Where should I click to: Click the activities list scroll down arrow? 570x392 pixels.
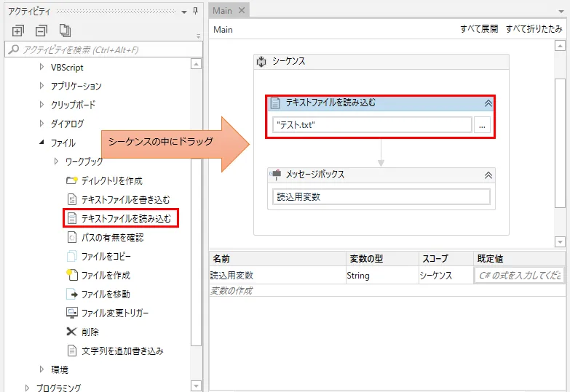[196, 385]
